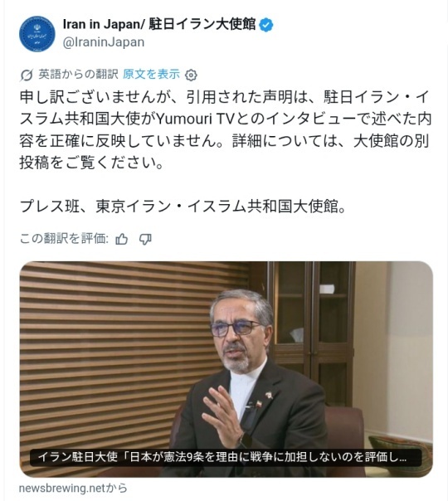Open the @IraninJapan handle
Screen dimensions: 448x501
coord(104,41)
